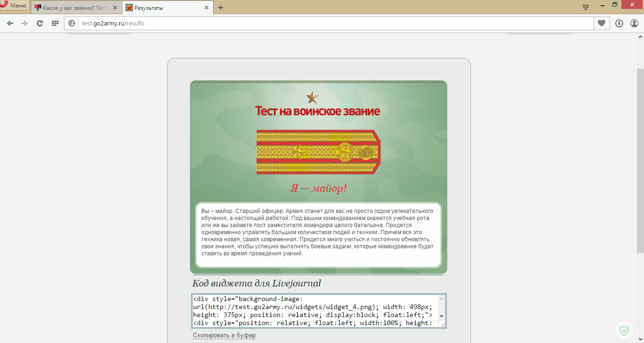Open the Opera Меню button

(14, 6)
